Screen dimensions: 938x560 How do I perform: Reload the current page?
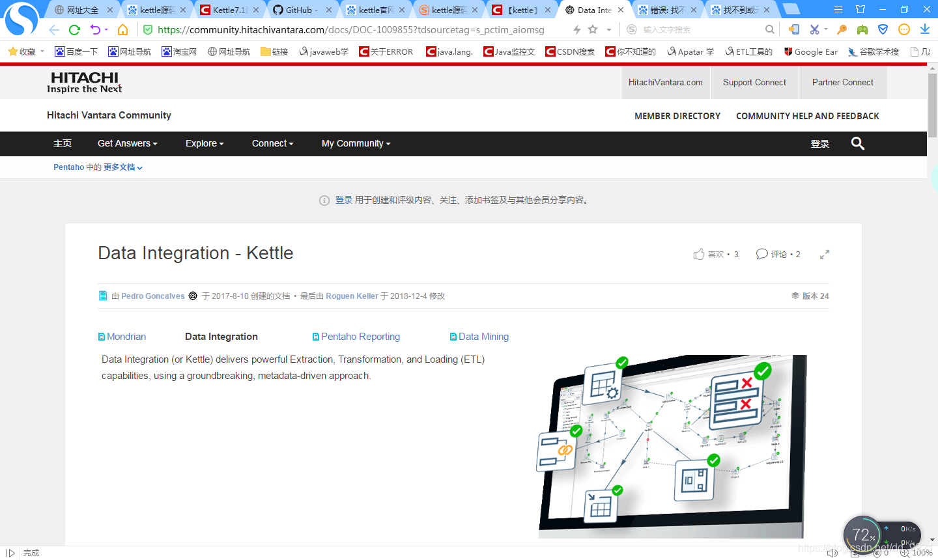(74, 29)
